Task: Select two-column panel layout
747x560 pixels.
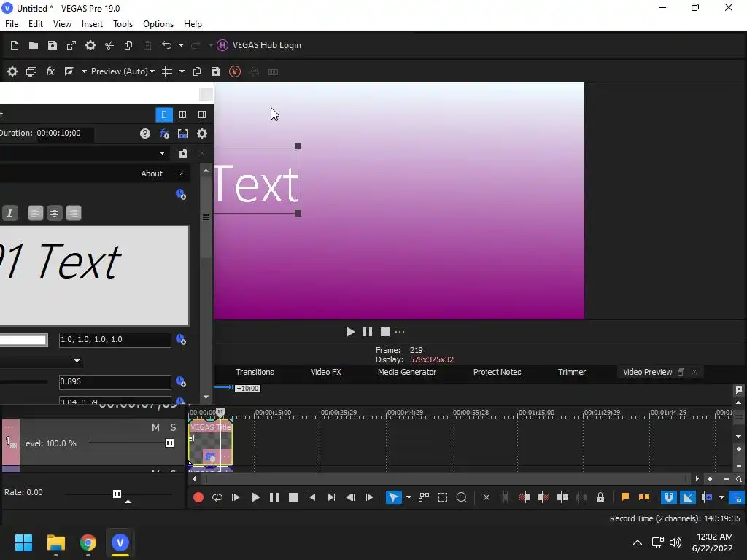Action: coord(183,114)
